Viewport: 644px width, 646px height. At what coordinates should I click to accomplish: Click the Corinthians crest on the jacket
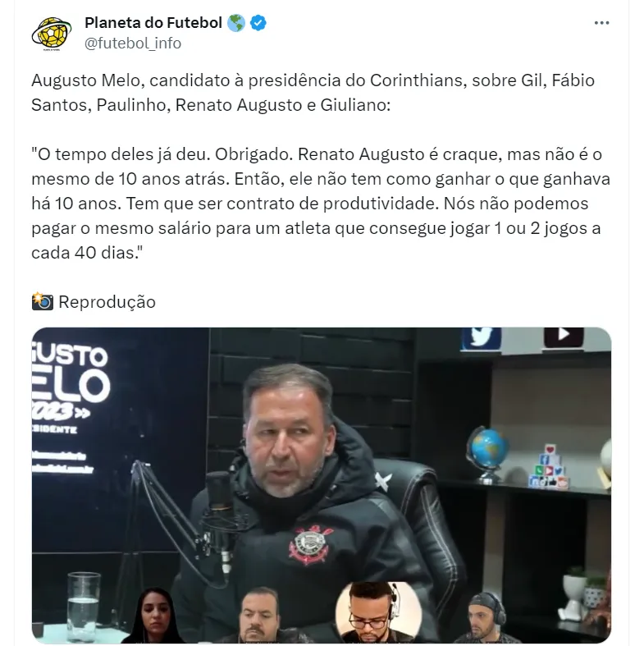pyautogui.click(x=309, y=545)
